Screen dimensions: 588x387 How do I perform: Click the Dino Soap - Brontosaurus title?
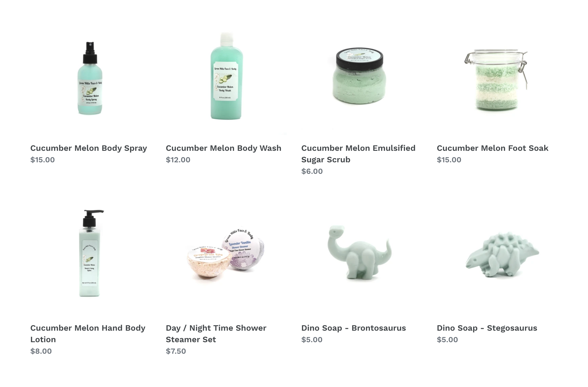(x=354, y=328)
